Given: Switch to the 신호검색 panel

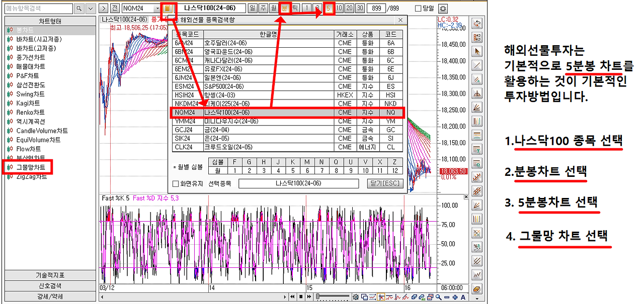Looking at the screenshot, I should [49, 286].
